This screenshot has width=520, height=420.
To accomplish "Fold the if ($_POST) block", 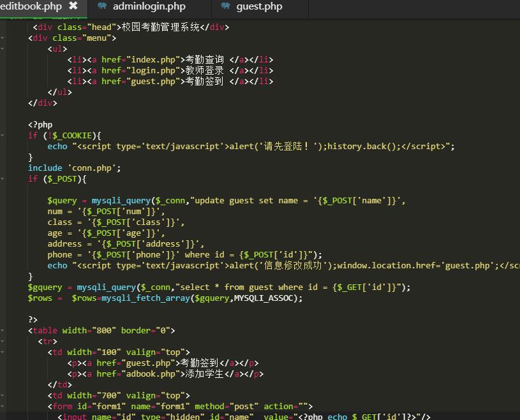I will coord(3,179).
